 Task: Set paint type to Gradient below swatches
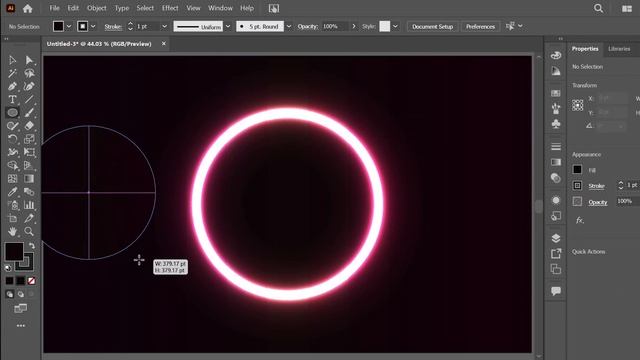coord(20,281)
